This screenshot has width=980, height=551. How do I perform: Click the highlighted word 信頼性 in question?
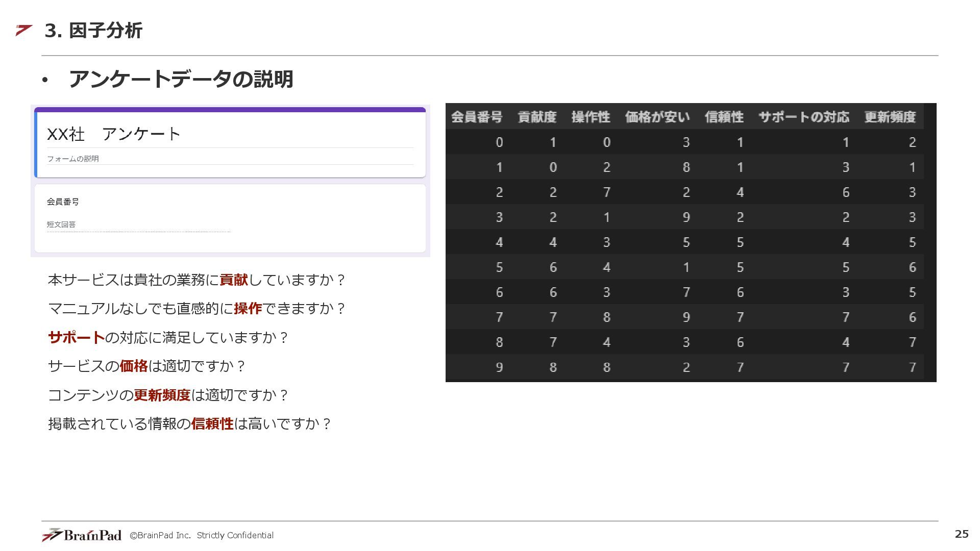(212, 424)
